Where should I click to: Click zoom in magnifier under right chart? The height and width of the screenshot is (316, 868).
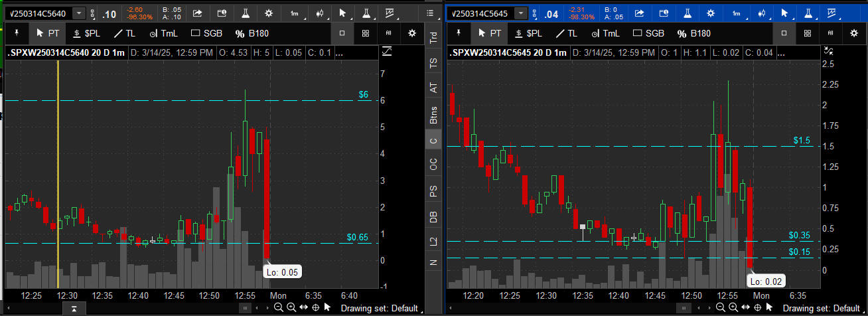(x=732, y=307)
